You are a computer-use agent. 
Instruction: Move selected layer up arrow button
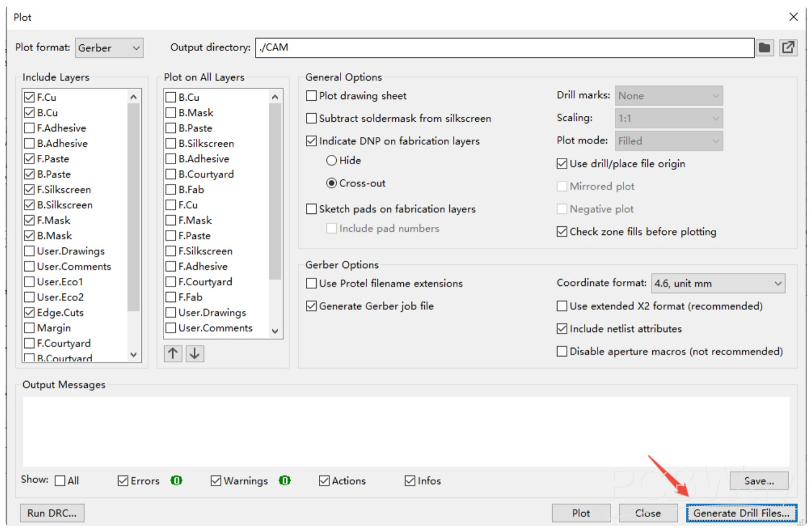(x=173, y=353)
